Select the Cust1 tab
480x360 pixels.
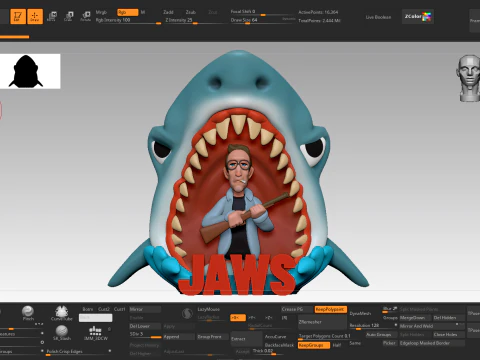pos(120,309)
